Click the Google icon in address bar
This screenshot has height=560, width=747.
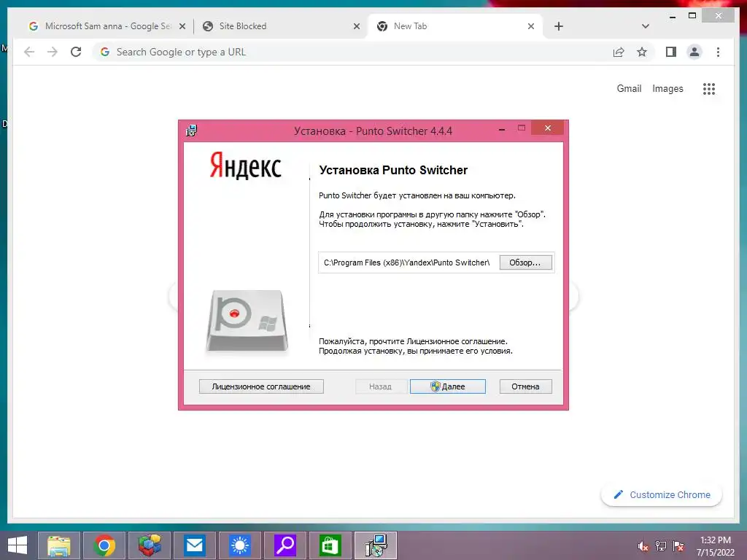click(x=105, y=52)
